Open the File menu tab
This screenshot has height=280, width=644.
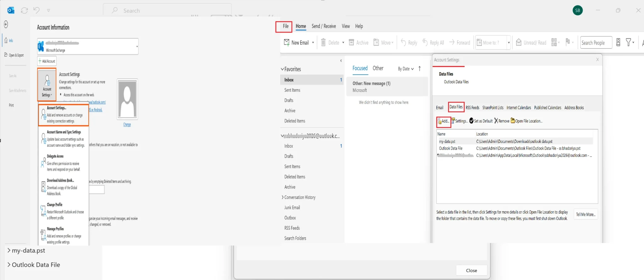click(x=286, y=26)
